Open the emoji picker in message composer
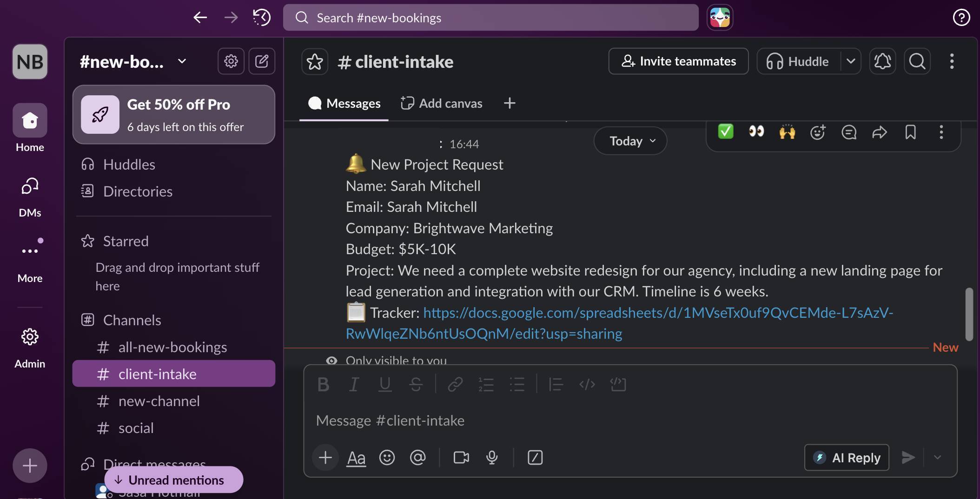Viewport: 980px width, 499px height. (387, 458)
